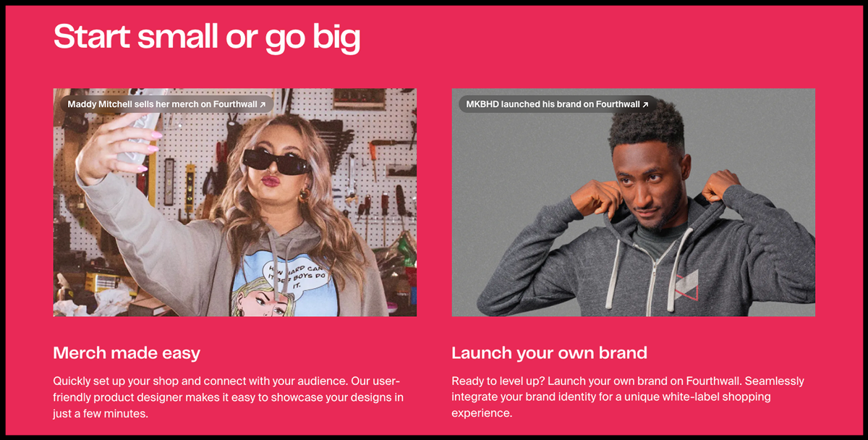
Task: Click the white-label shopping experience paragraph
Action: [x=628, y=397]
